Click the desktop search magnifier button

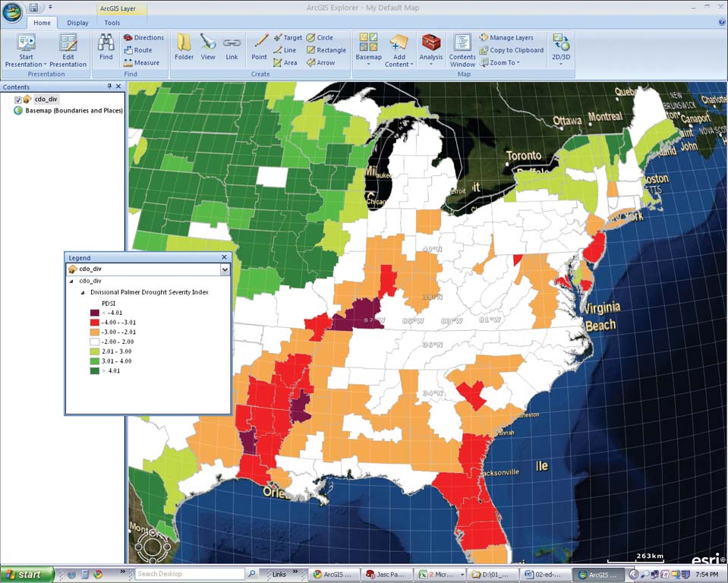coord(251,574)
